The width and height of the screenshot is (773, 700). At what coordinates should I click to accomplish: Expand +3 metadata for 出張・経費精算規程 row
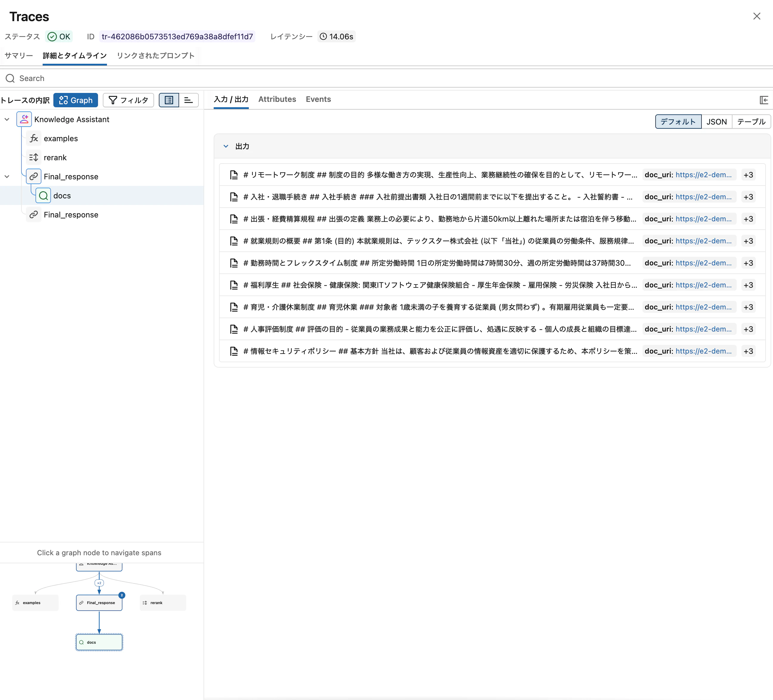(x=748, y=219)
